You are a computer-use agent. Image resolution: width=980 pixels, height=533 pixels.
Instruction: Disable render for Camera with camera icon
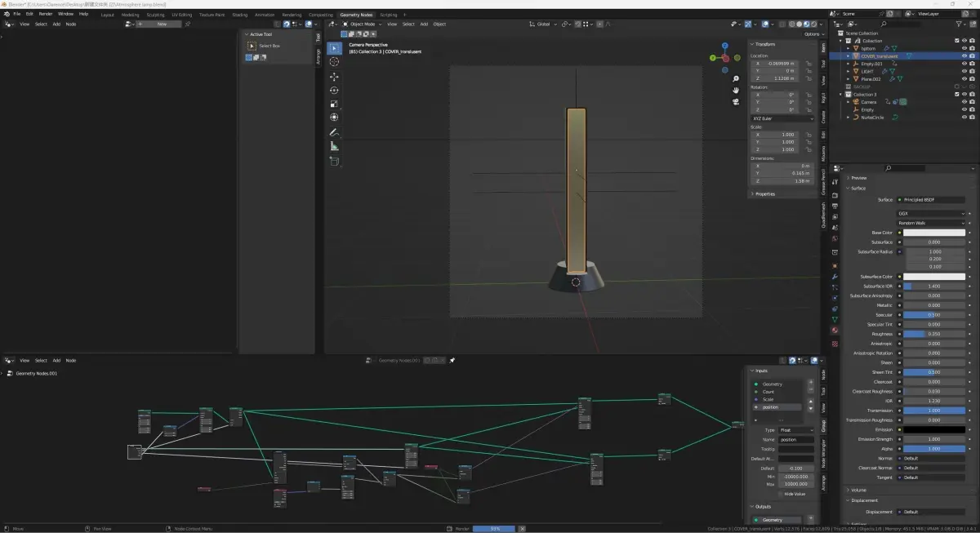tap(972, 102)
